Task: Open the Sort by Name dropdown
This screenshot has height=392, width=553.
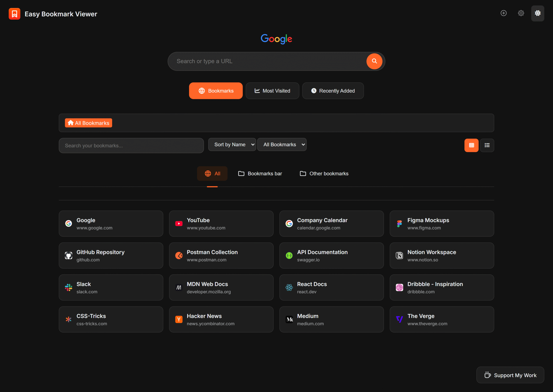Action: pos(232,145)
